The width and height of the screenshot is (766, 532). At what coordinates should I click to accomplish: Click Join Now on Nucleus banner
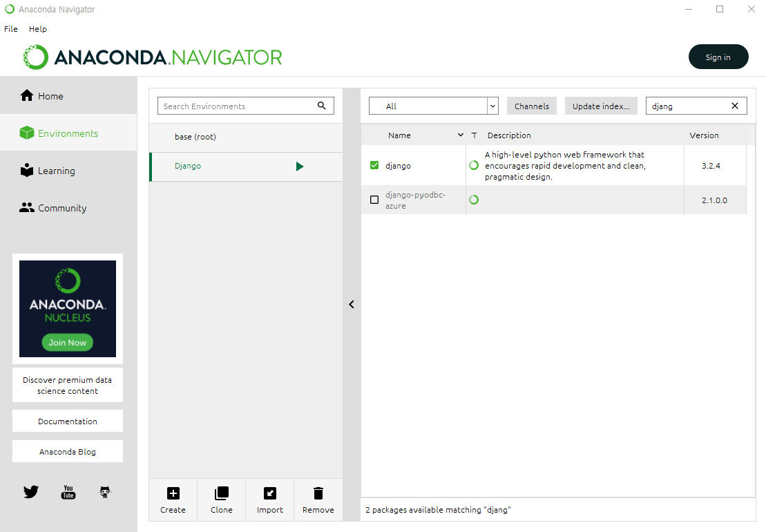pos(68,343)
